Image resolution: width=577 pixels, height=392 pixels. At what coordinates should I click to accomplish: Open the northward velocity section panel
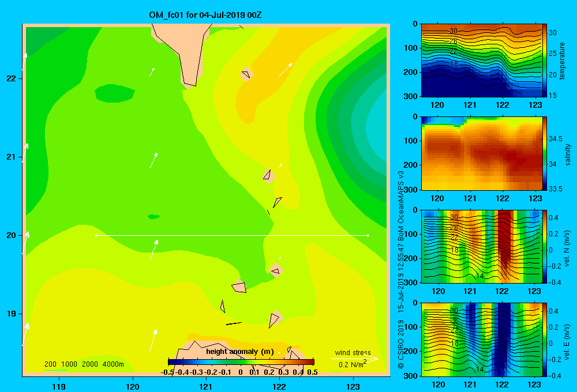[x=481, y=246]
